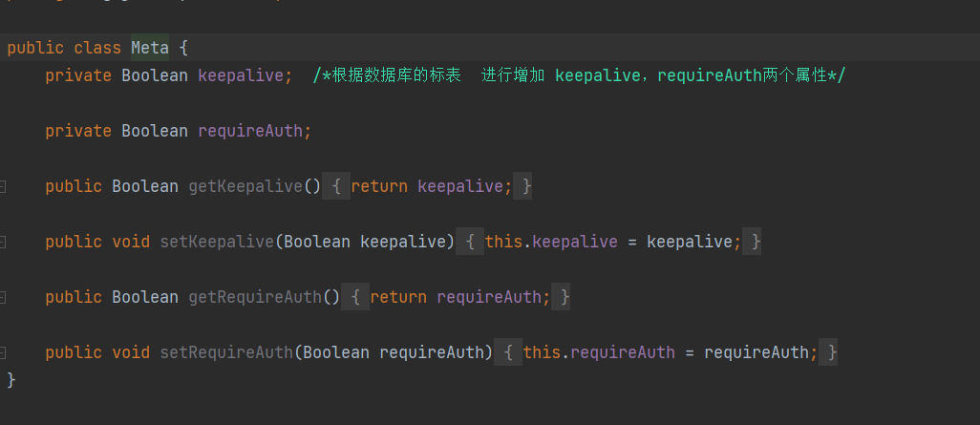This screenshot has width=980, height=425.
Task: Click the folded opening brace after getKeepalive()
Action: (x=336, y=186)
